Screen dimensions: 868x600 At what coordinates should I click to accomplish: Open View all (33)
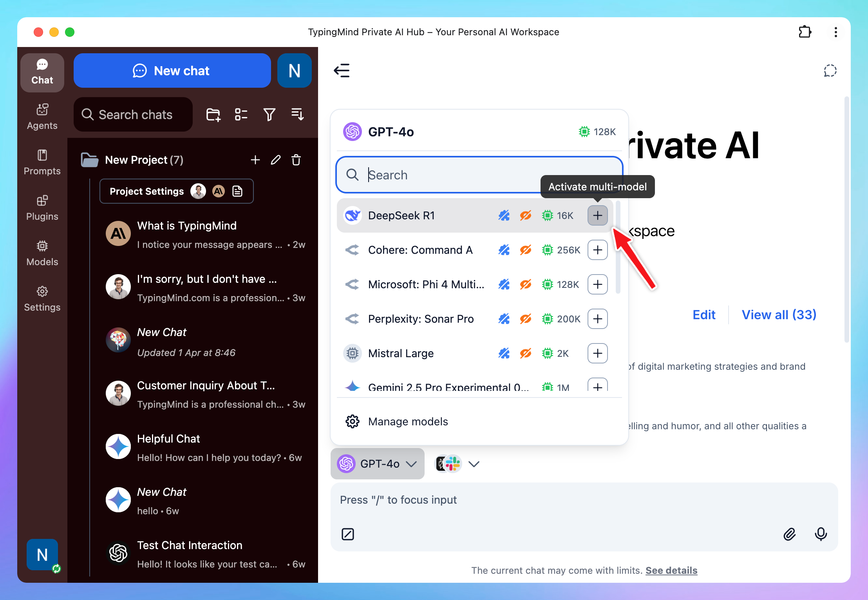coord(779,314)
